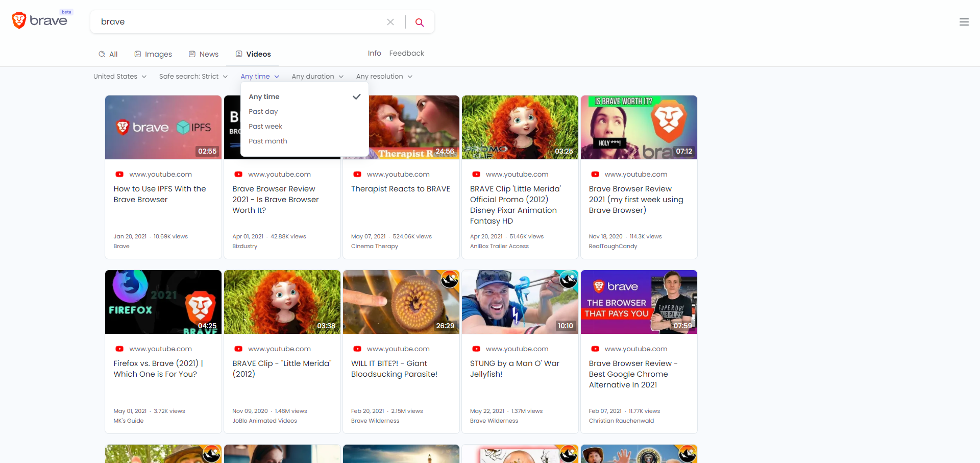The width and height of the screenshot is (980, 463).
Task: Open STUNG by a Man O' War Jellyfish title
Action: click(x=514, y=369)
